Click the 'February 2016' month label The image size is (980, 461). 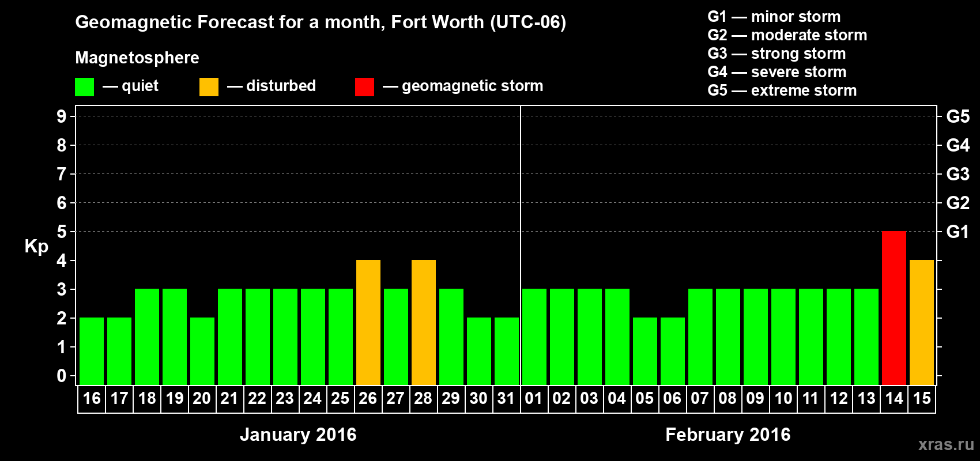coord(728,434)
